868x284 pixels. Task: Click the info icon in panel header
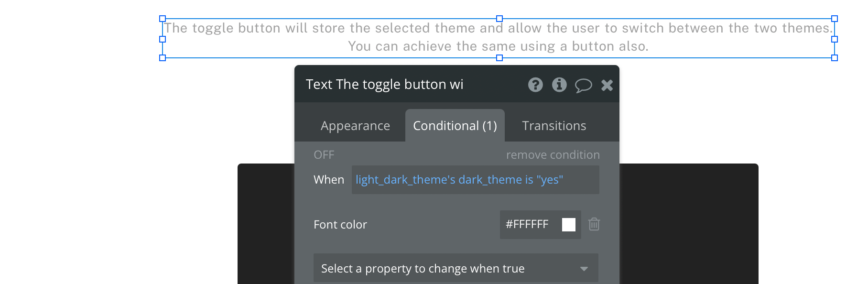[x=559, y=85]
